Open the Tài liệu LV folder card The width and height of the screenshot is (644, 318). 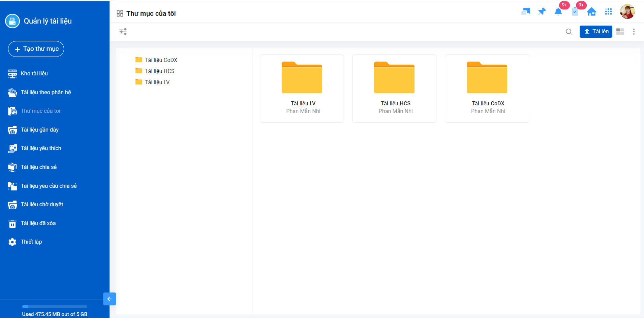[x=302, y=89]
